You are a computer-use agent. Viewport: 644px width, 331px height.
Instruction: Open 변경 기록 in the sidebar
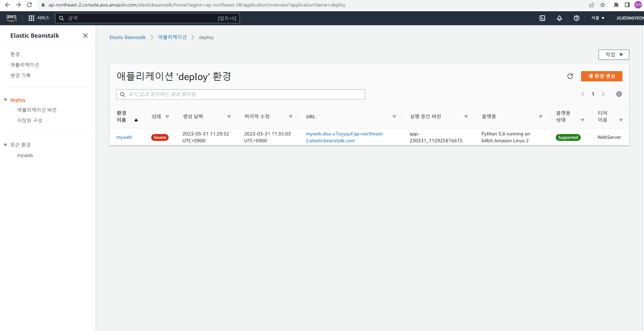[x=21, y=76]
